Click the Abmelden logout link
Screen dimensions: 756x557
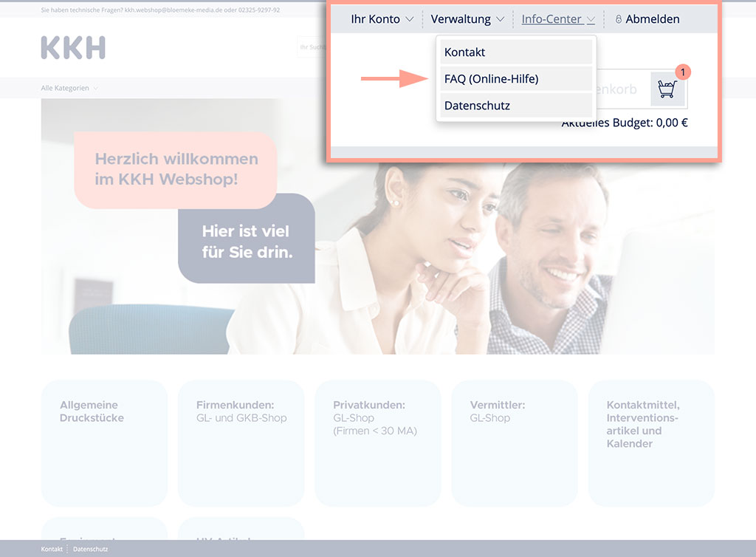pyautogui.click(x=652, y=19)
